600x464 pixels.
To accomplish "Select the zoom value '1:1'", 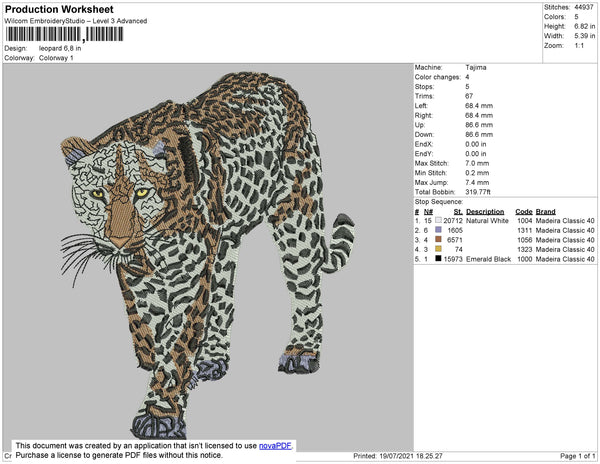I will point(579,46).
